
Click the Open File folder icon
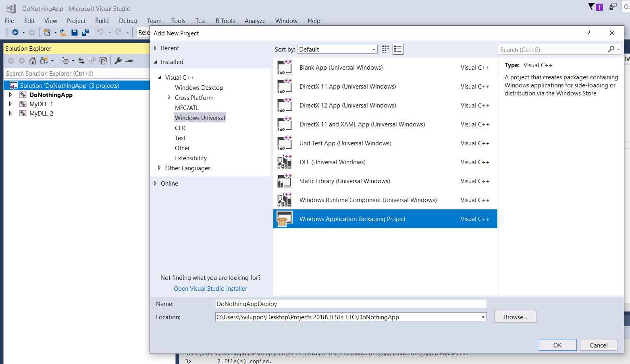pos(64,32)
